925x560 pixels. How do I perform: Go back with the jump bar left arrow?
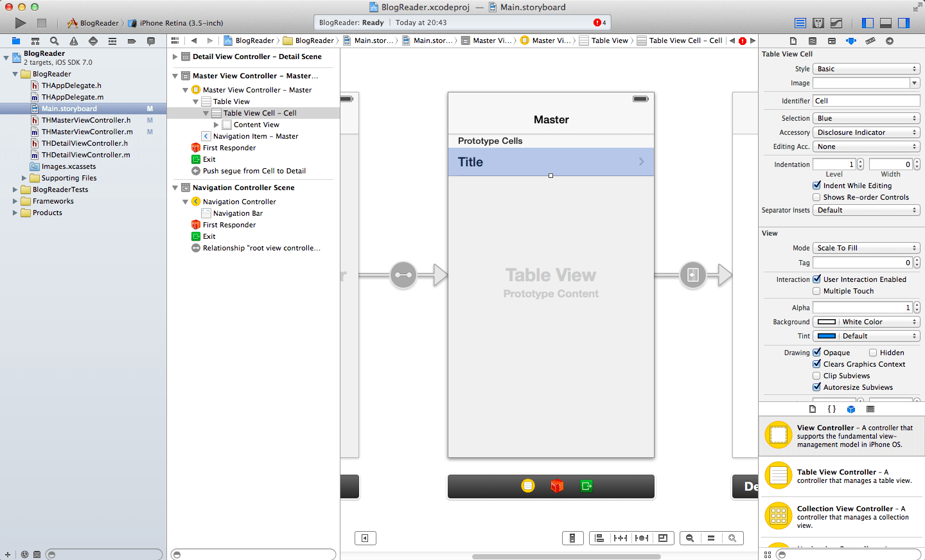194,40
